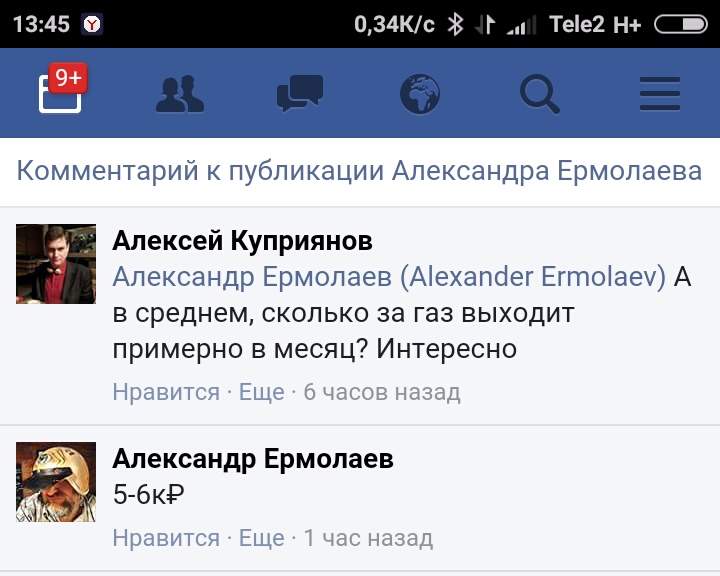This screenshot has height=576, width=720.
Task: Tap the battery indicator in status bar
Action: tap(681, 24)
